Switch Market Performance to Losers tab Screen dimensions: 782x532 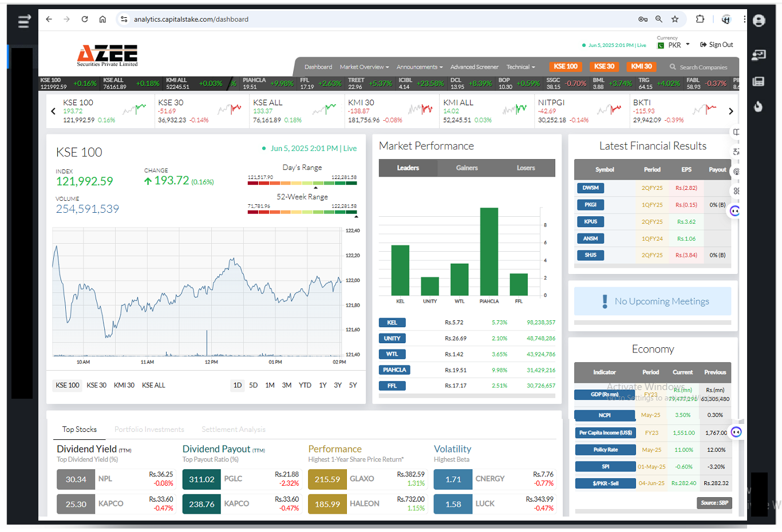[526, 168]
